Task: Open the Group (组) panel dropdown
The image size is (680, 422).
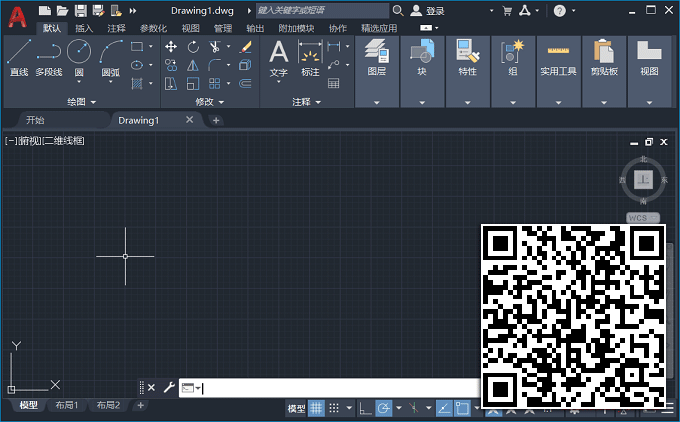Action: (513, 103)
